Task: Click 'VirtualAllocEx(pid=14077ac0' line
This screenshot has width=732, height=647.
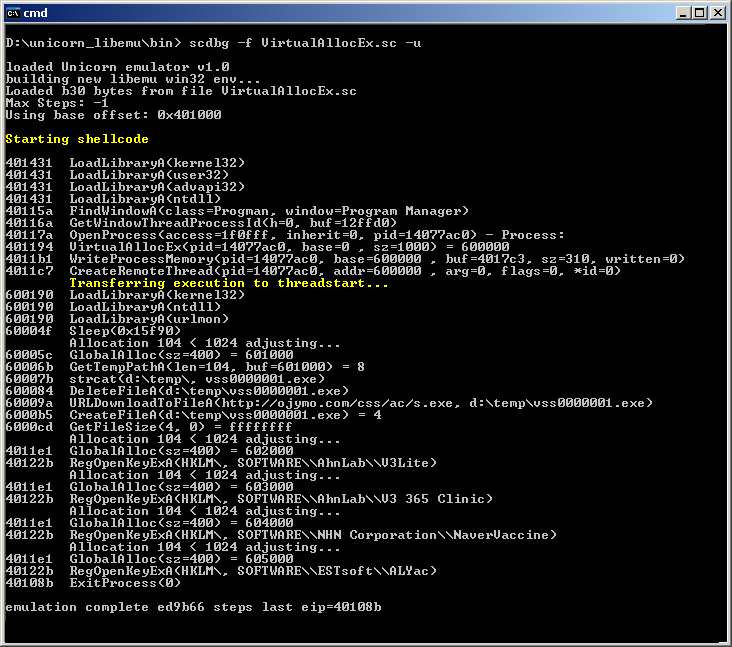Action: click(x=257, y=247)
